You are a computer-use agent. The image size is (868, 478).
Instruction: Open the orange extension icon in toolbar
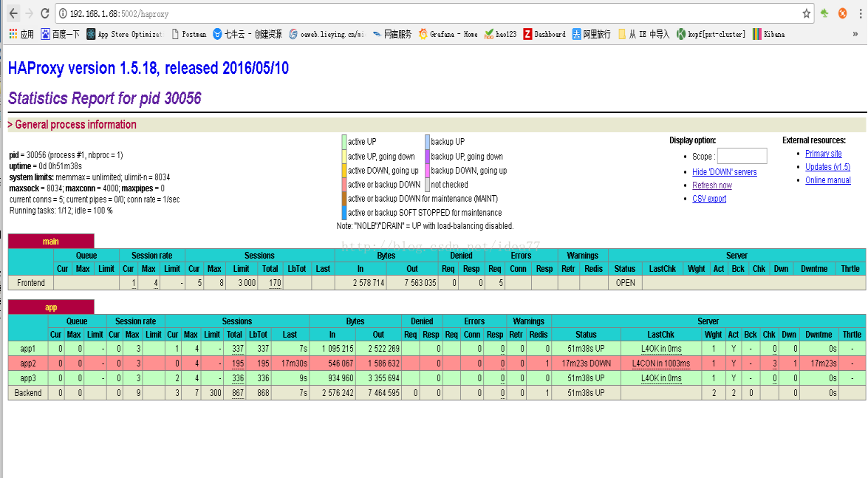[843, 13]
